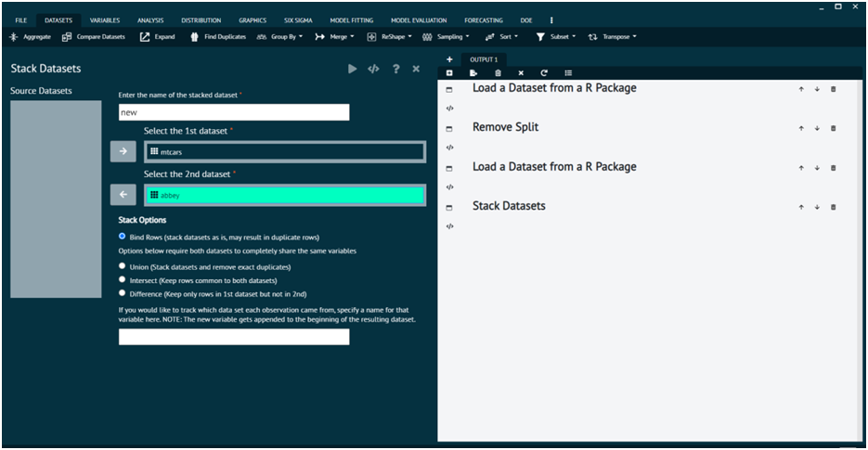Refresh the output window
Viewport: 868px width, 450px height.
[x=544, y=73]
